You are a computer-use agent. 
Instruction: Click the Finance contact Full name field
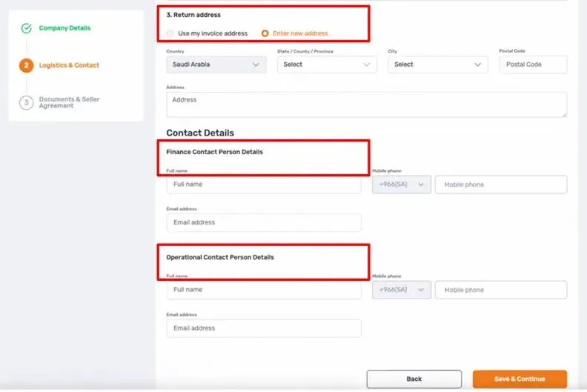(264, 185)
